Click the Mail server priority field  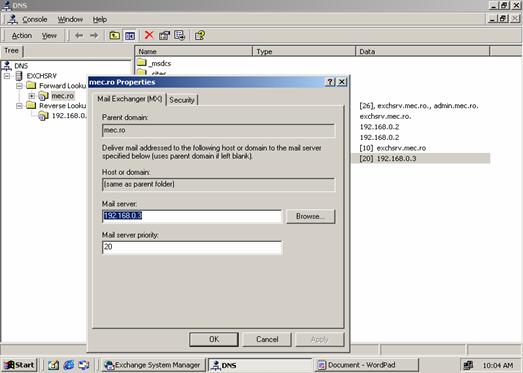point(192,248)
